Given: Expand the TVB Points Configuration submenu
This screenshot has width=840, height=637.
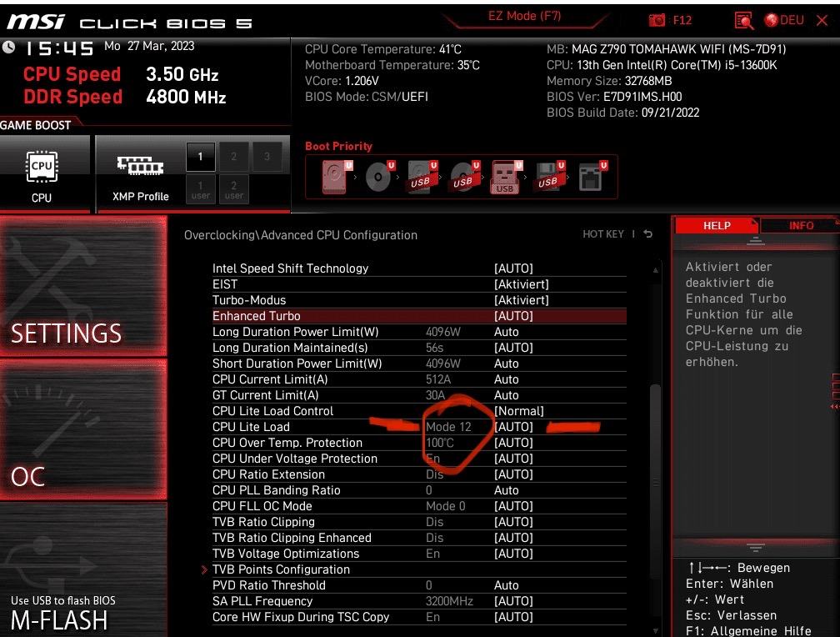Looking at the screenshot, I should tap(281, 569).
